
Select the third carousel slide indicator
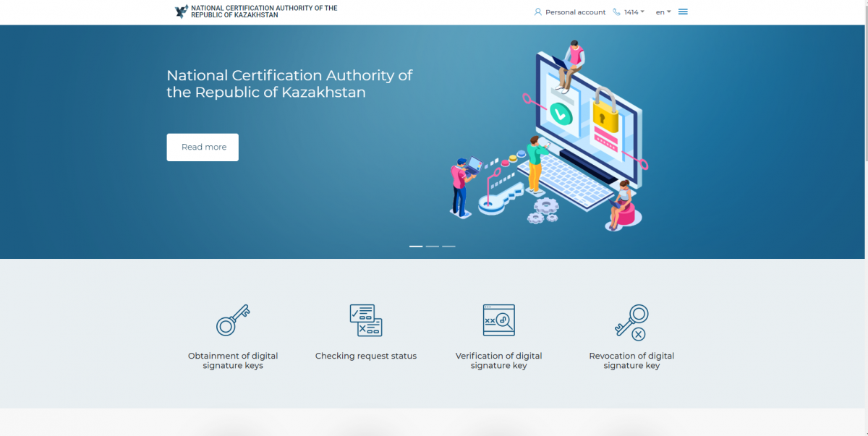point(449,247)
